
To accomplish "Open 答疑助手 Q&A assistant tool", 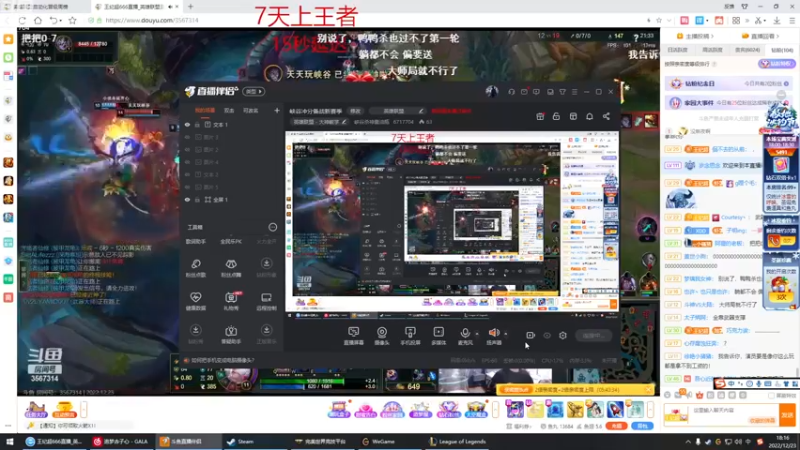I will pyautogui.click(x=231, y=335).
